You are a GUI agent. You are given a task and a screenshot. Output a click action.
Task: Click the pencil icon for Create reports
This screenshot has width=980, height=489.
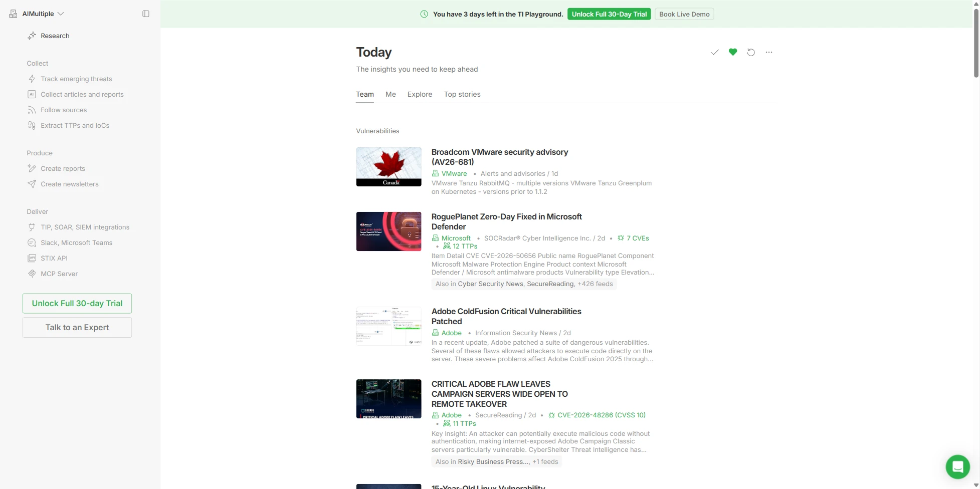[x=32, y=168]
